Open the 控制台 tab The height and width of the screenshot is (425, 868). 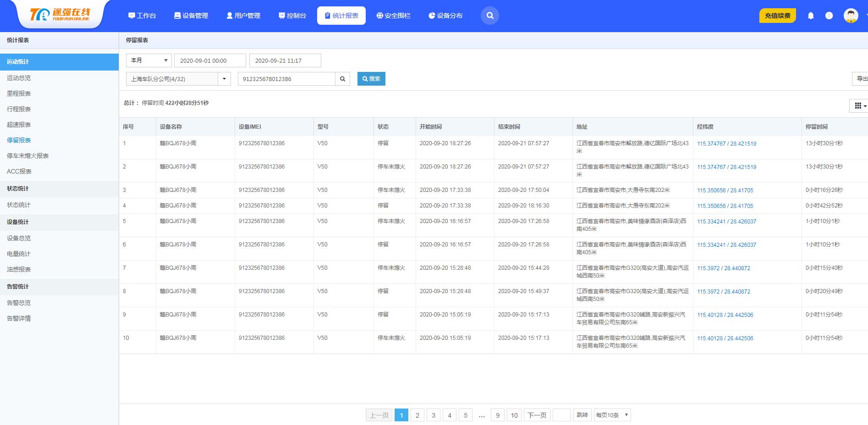pos(292,16)
